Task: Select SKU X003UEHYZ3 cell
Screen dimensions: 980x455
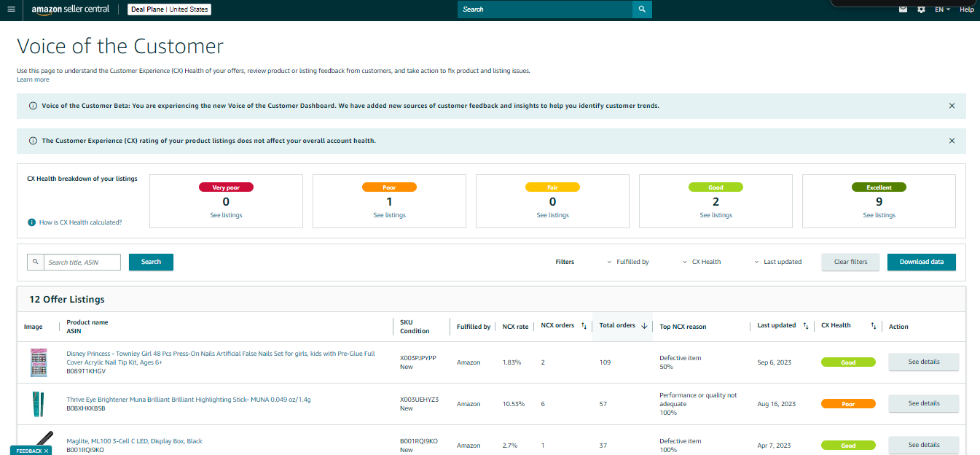Action: pyautogui.click(x=419, y=400)
